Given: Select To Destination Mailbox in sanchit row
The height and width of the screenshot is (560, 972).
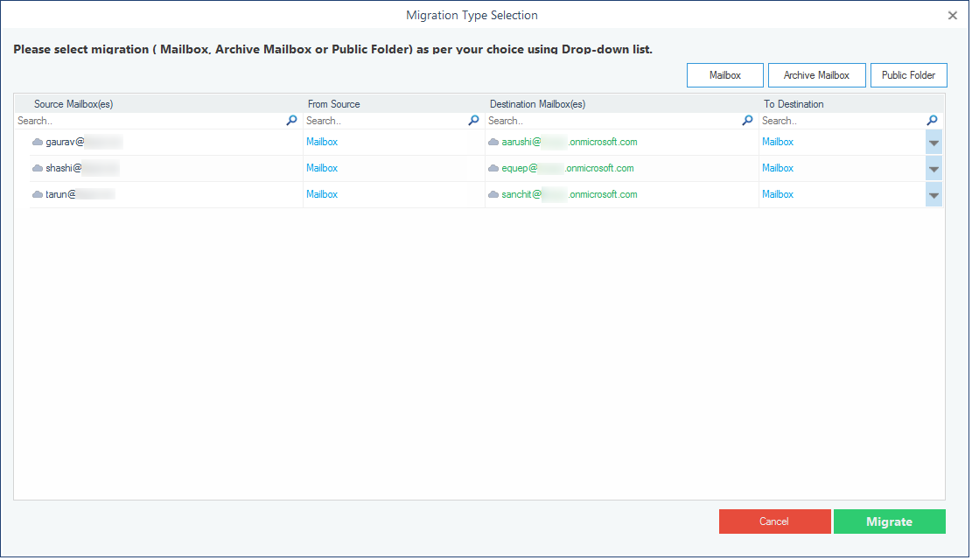Looking at the screenshot, I should tap(778, 194).
